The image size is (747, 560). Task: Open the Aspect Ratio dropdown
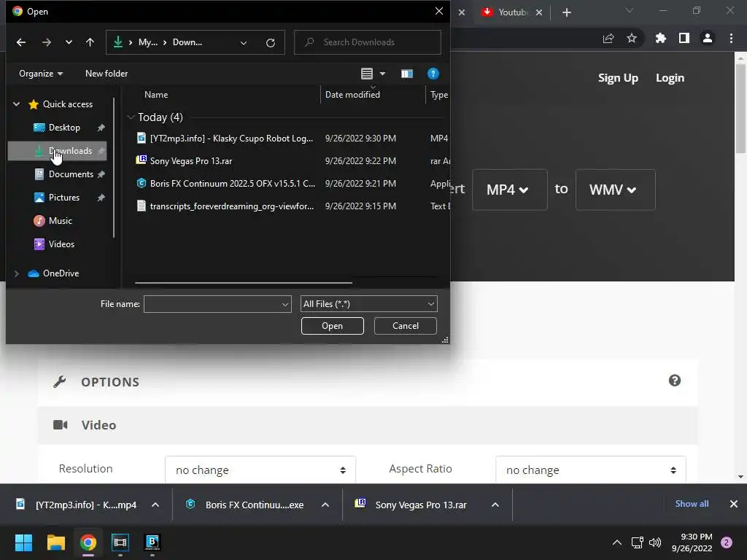pyautogui.click(x=590, y=470)
